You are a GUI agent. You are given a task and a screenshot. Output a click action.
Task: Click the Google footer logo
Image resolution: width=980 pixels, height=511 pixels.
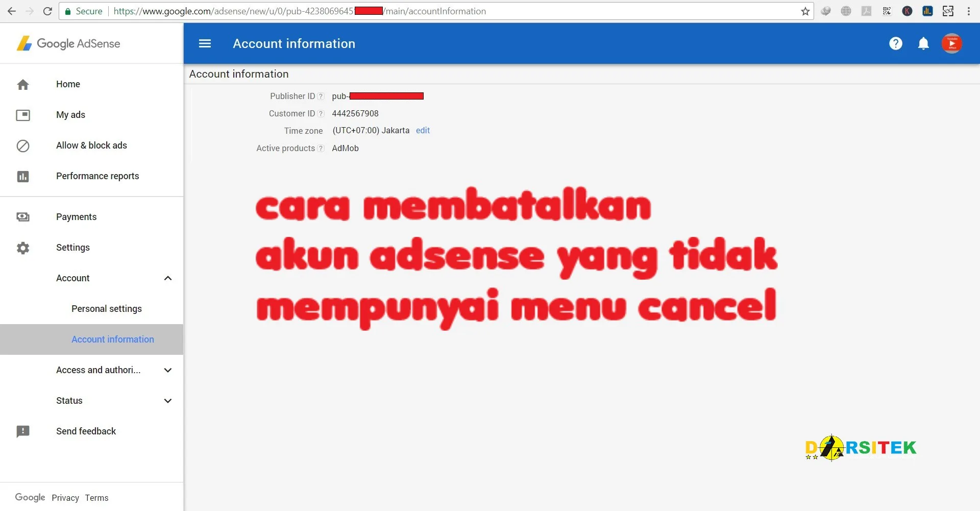[x=30, y=497]
